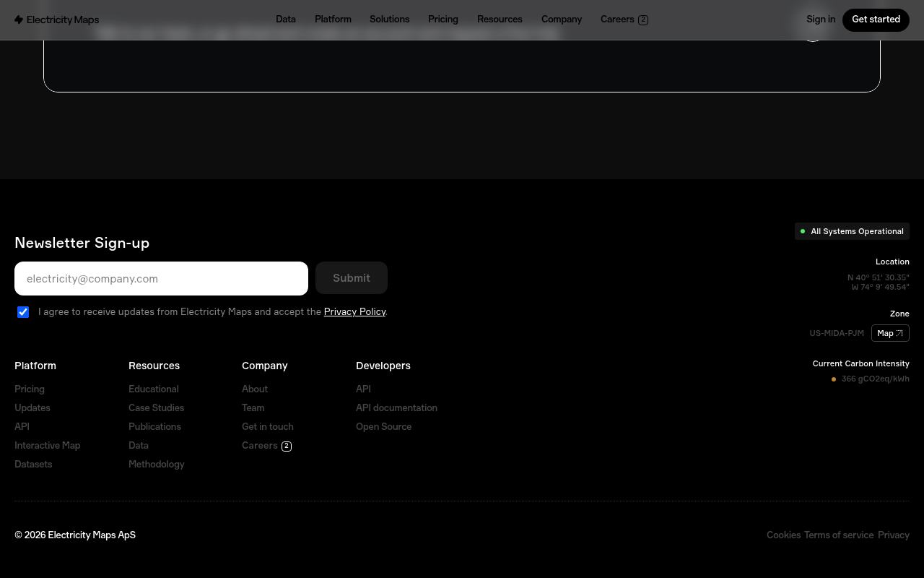
Task: Open the Team link
Action: tap(253, 407)
